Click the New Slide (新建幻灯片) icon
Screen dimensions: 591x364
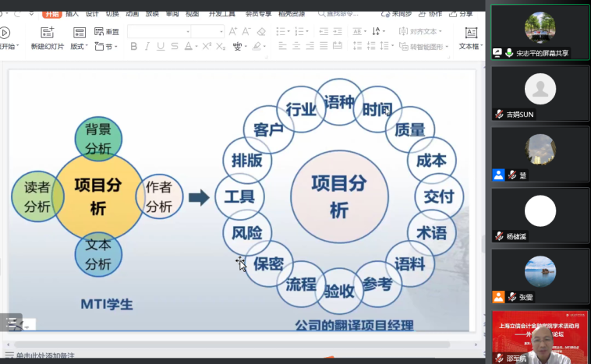[x=48, y=32]
